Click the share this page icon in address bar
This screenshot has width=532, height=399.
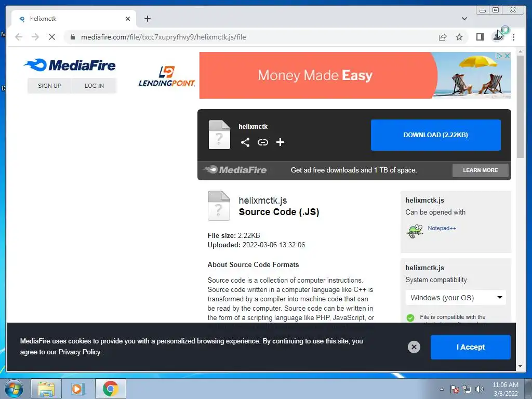(x=443, y=37)
